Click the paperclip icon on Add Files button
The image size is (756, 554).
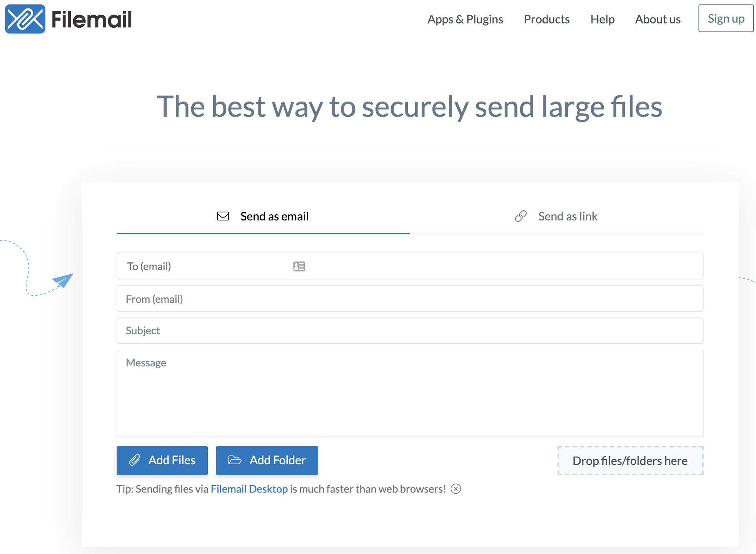(135, 460)
